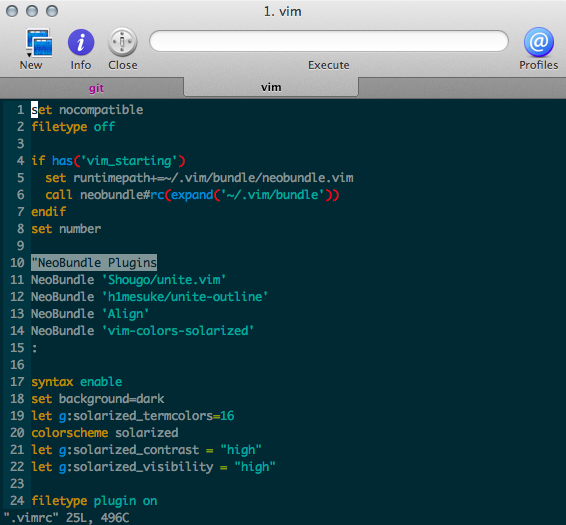Click 'set nocompatible' on line 1

(x=87, y=110)
